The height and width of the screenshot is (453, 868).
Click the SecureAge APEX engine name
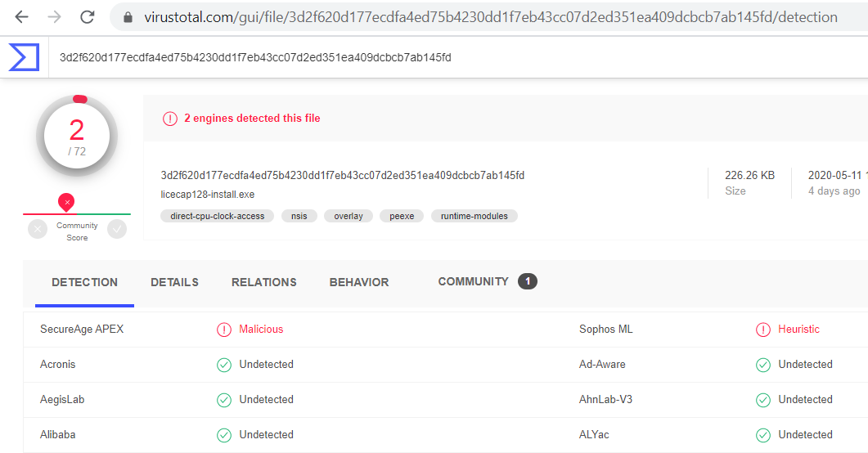tap(82, 329)
